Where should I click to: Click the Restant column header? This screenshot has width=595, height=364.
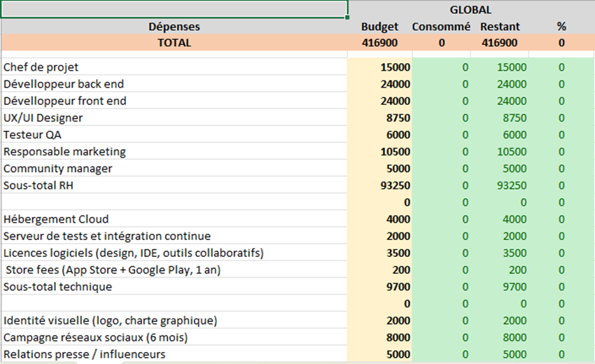pos(499,27)
